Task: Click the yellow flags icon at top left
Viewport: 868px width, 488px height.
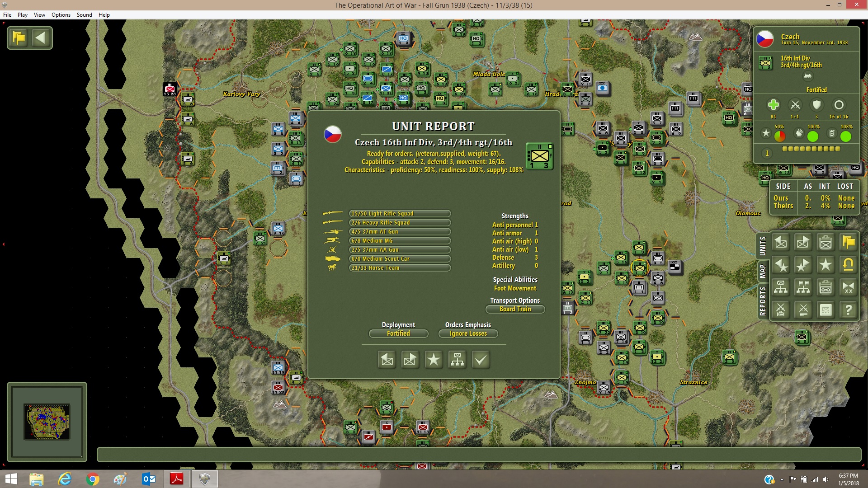Action: (19, 38)
